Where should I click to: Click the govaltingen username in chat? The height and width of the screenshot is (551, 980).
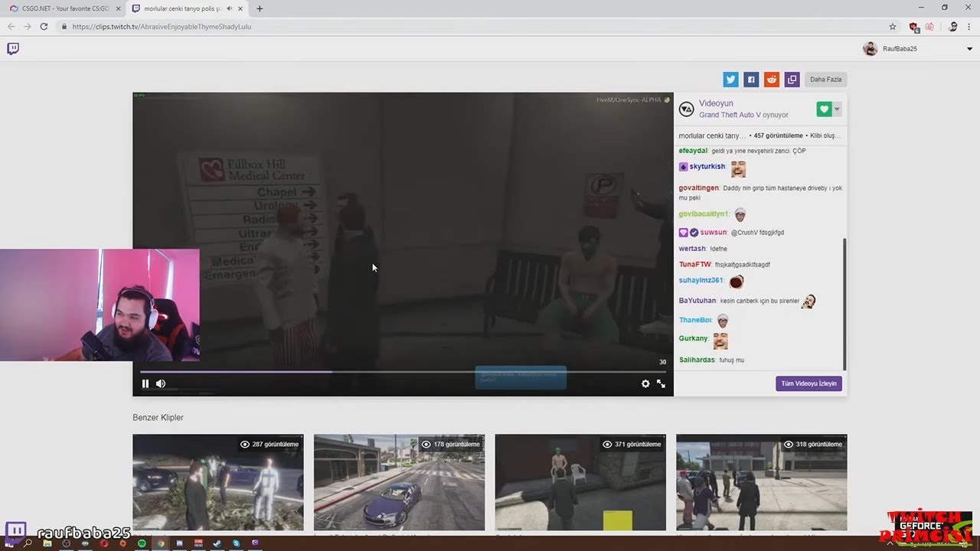(698, 188)
